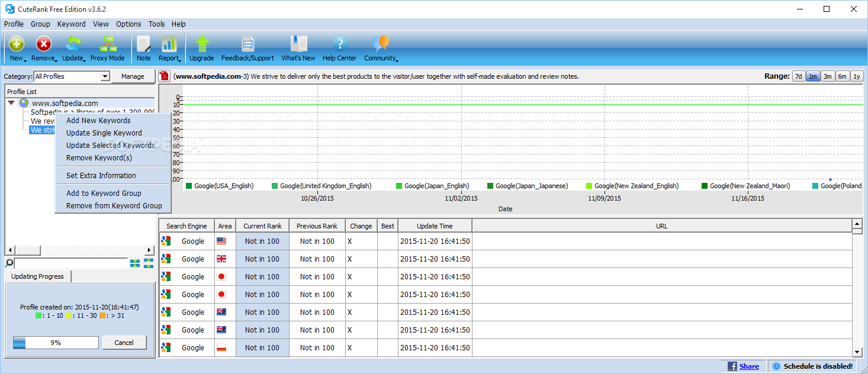Viewport: 868px width, 374px height.
Task: Expand the Remove button dropdown arrow
Action: click(x=56, y=60)
